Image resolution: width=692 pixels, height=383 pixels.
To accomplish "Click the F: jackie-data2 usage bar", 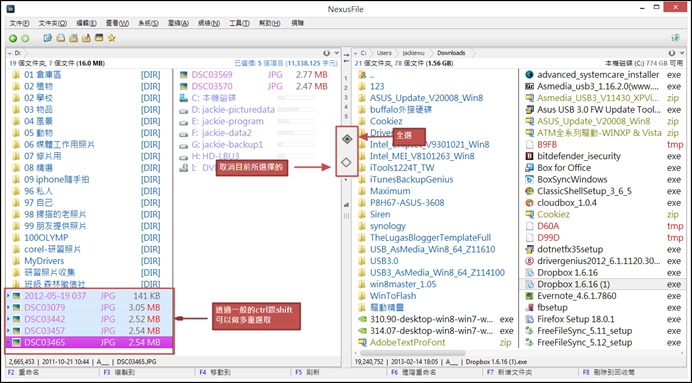I will tap(295, 133).
